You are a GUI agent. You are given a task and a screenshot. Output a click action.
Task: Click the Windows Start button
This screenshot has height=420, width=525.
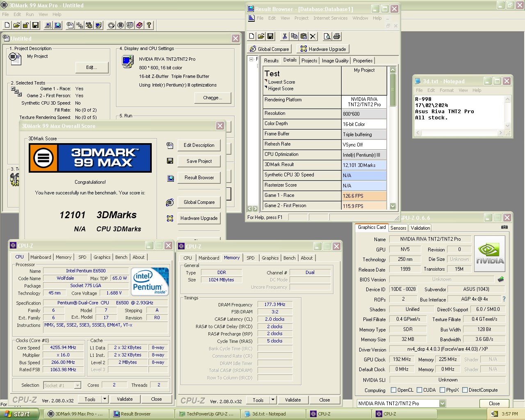point(20,414)
